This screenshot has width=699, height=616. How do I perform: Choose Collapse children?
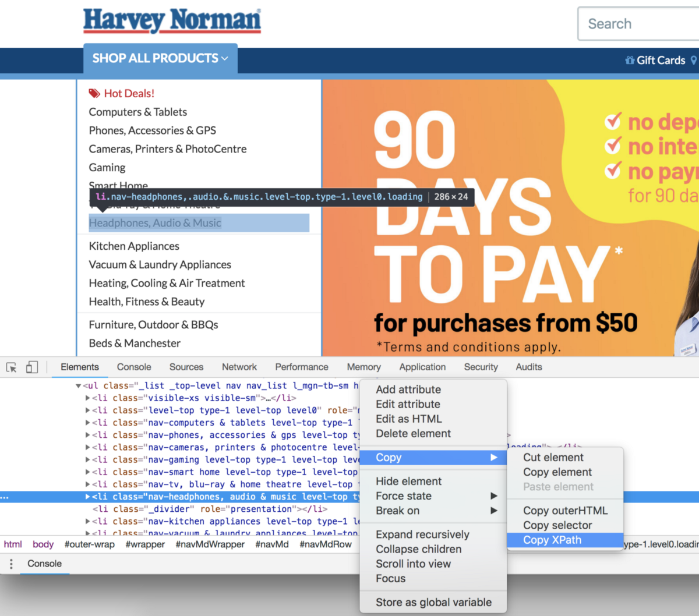tap(433, 549)
